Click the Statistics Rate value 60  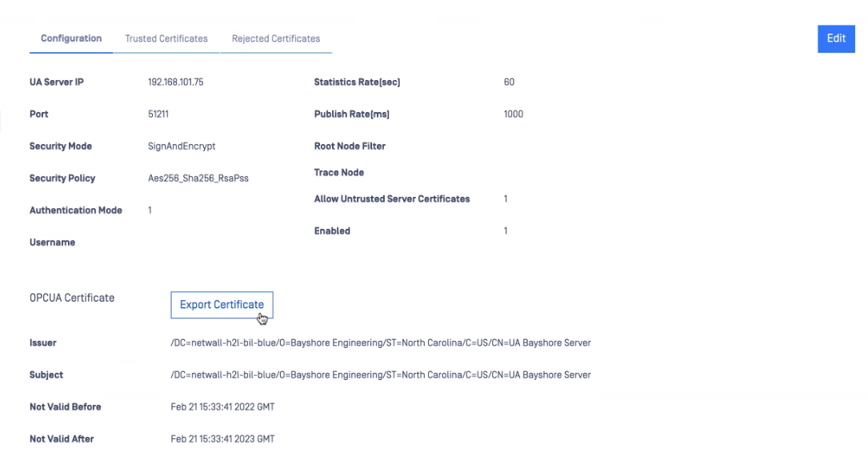tap(509, 82)
